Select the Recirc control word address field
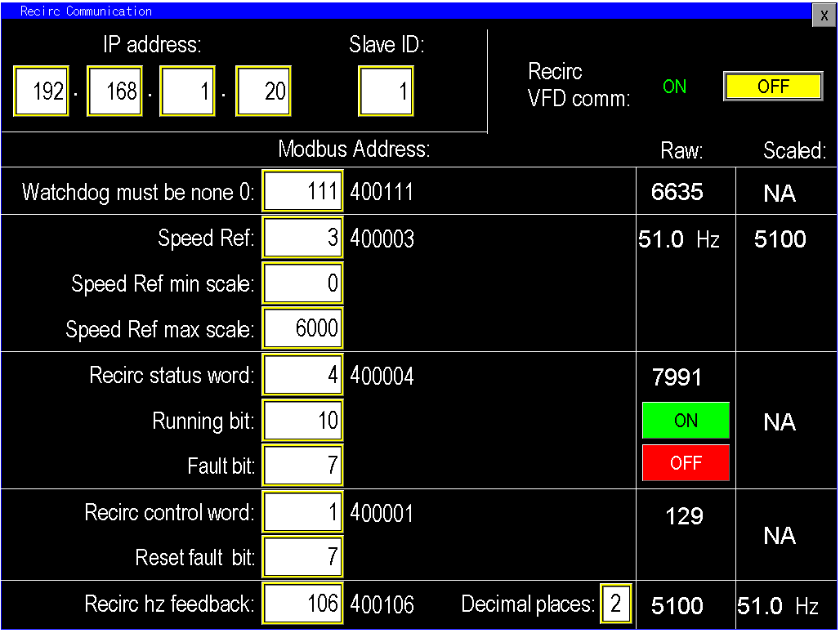The width and height of the screenshot is (840, 633). pos(302,513)
